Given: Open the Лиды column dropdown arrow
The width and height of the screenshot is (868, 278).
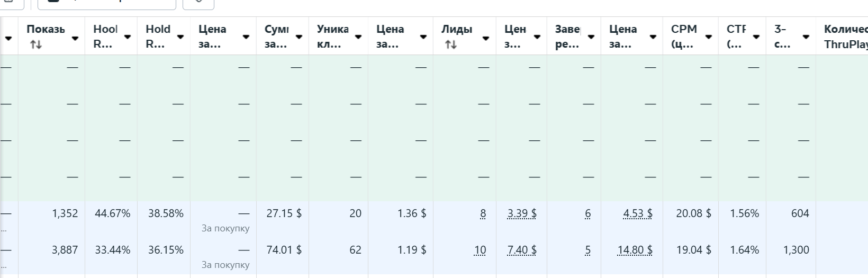Looking at the screenshot, I should coord(486,38).
